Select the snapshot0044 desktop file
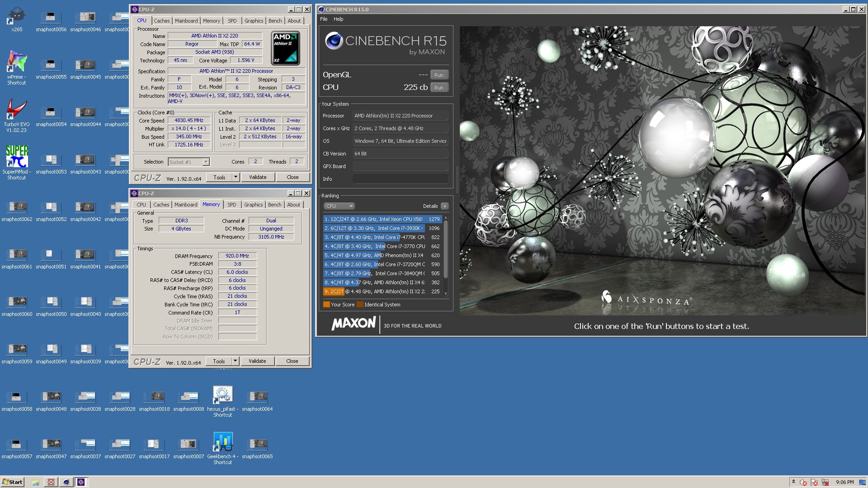 [85, 116]
